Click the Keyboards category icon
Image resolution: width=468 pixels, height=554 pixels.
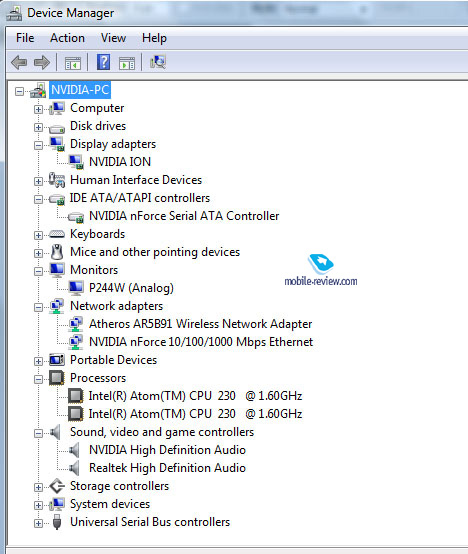tap(57, 234)
